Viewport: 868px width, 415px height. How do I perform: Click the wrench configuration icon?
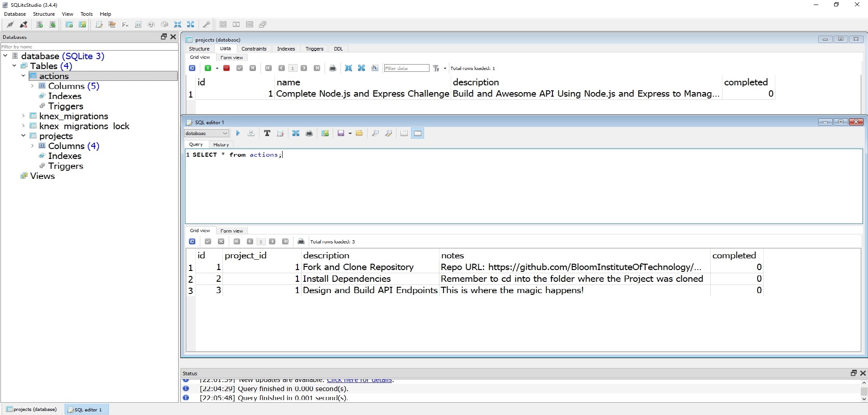tap(206, 24)
